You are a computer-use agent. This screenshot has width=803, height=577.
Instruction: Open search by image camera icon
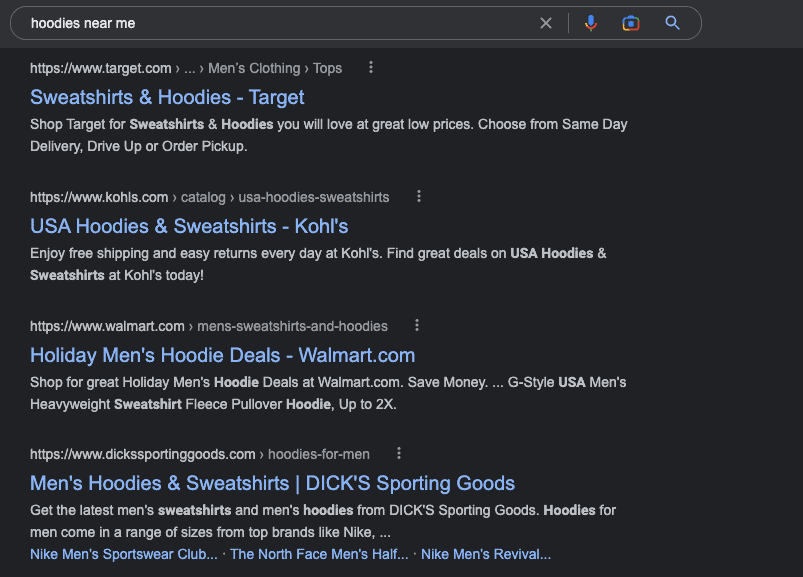[x=631, y=23]
